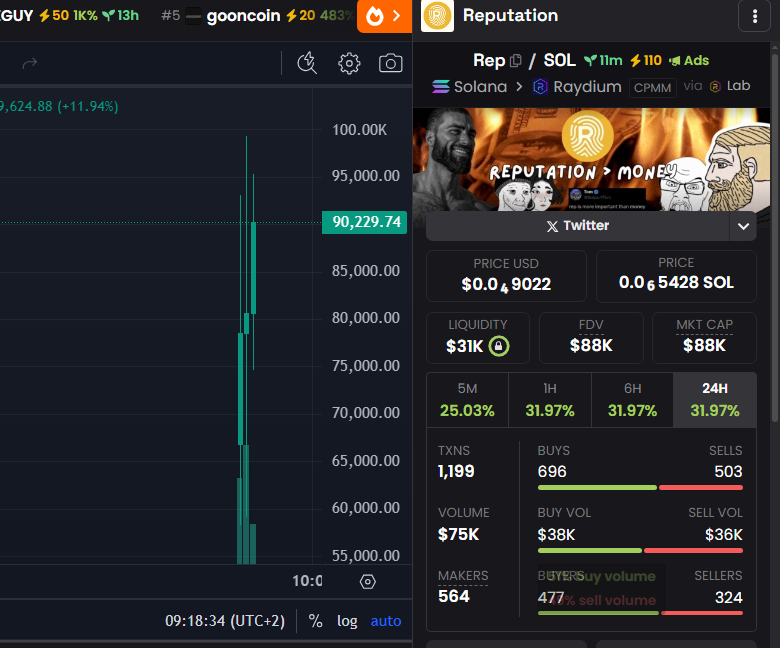Click the 110 boosts lightning indicator
The height and width of the screenshot is (648, 780).
point(646,61)
